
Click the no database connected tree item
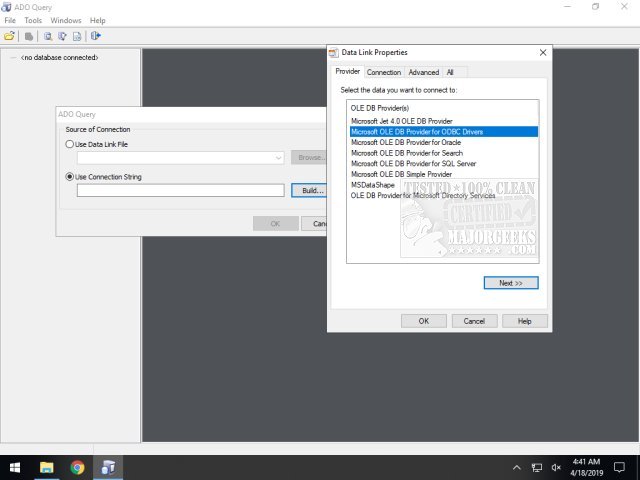[60, 58]
